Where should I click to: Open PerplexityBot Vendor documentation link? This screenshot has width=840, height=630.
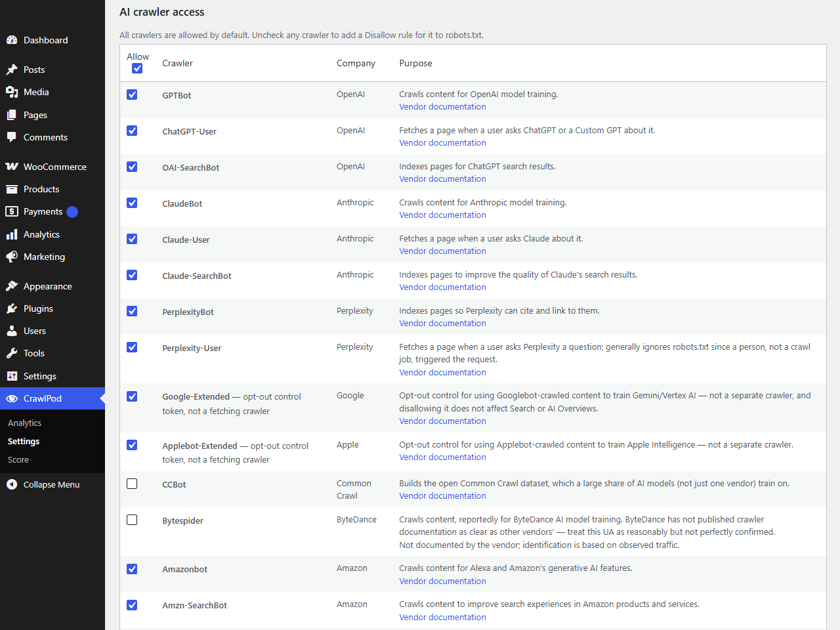coord(442,324)
